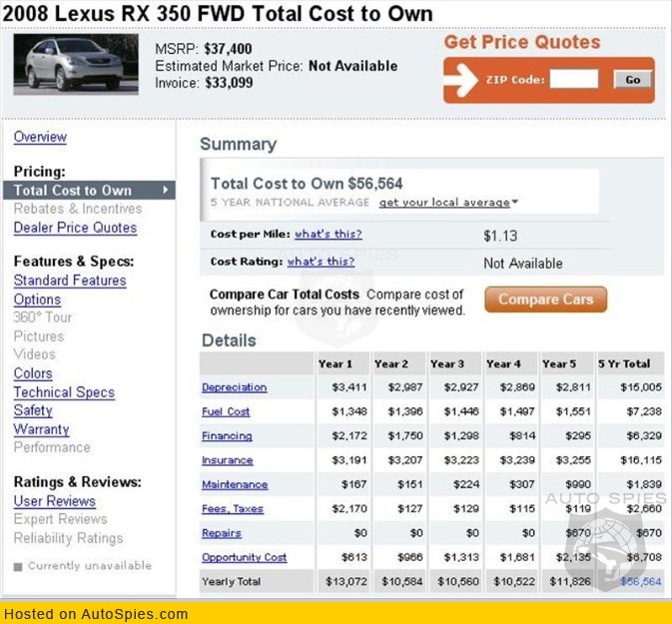This screenshot has width=672, height=624.
Task: Open the Lexus RX 350 car thumbnail
Action: tap(76, 64)
